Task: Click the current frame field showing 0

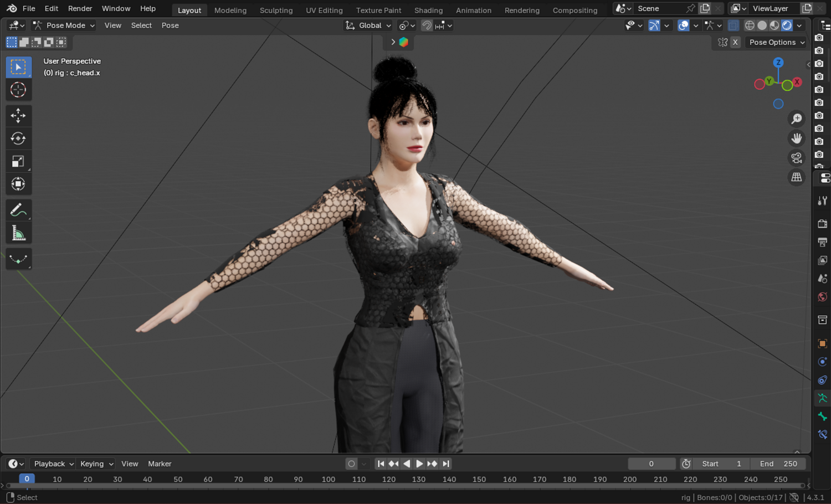Action: pyautogui.click(x=652, y=464)
